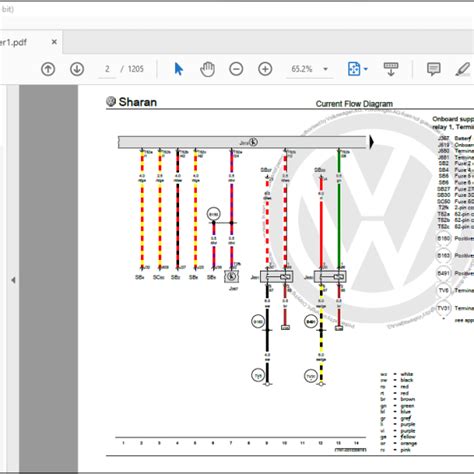The height and width of the screenshot is (474, 474).
Task: Zoom out with the minus button
Action: click(236, 69)
